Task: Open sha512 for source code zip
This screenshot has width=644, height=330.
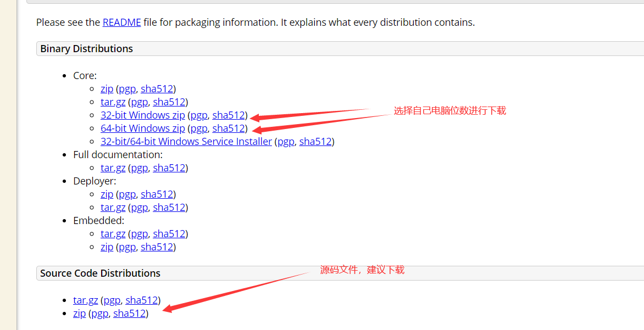Action: 129,313
